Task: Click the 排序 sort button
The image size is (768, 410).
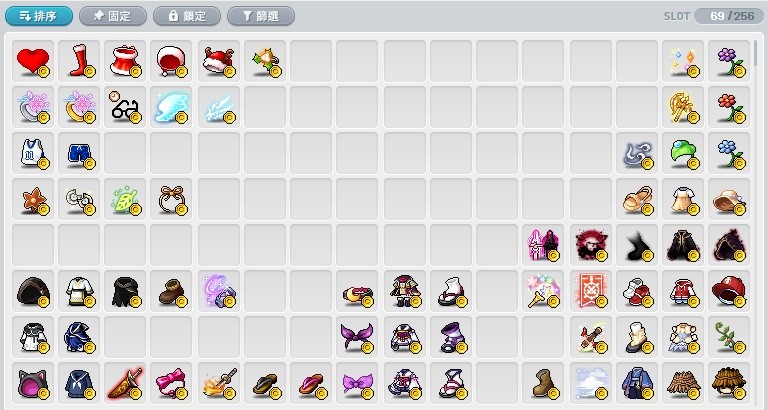Action: point(39,16)
